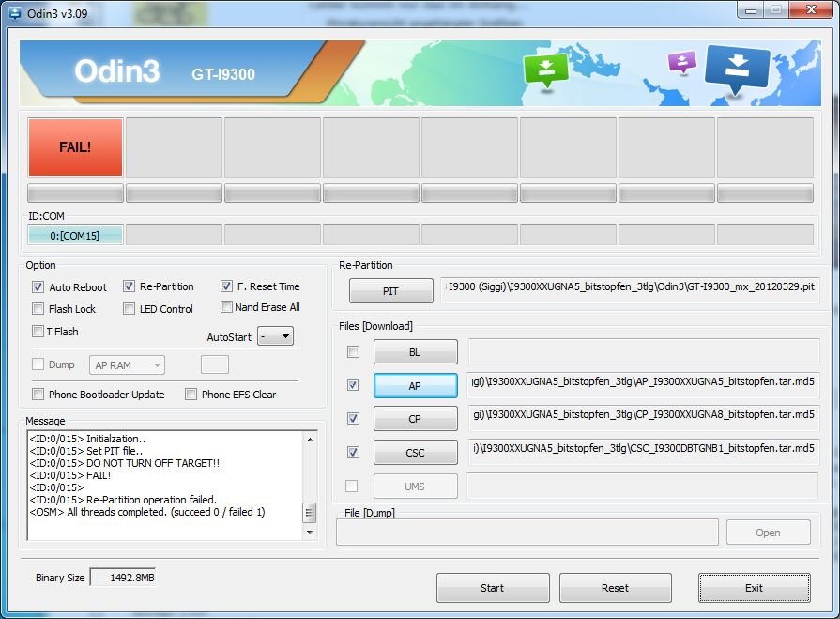The height and width of the screenshot is (619, 840).
Task: Close the Odin3 window
Action: pos(811,10)
